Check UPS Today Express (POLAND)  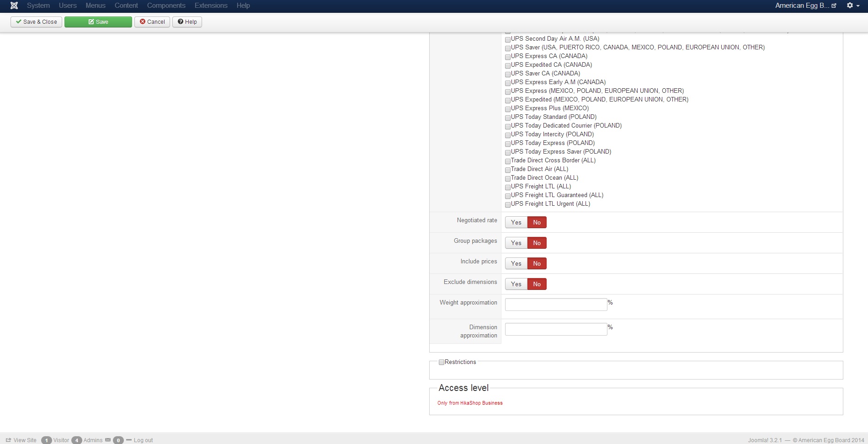[x=508, y=144]
